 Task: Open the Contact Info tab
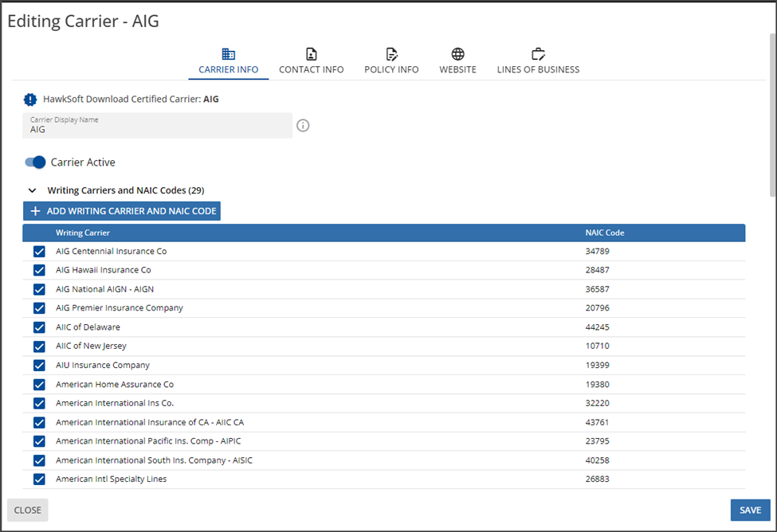pyautogui.click(x=311, y=62)
